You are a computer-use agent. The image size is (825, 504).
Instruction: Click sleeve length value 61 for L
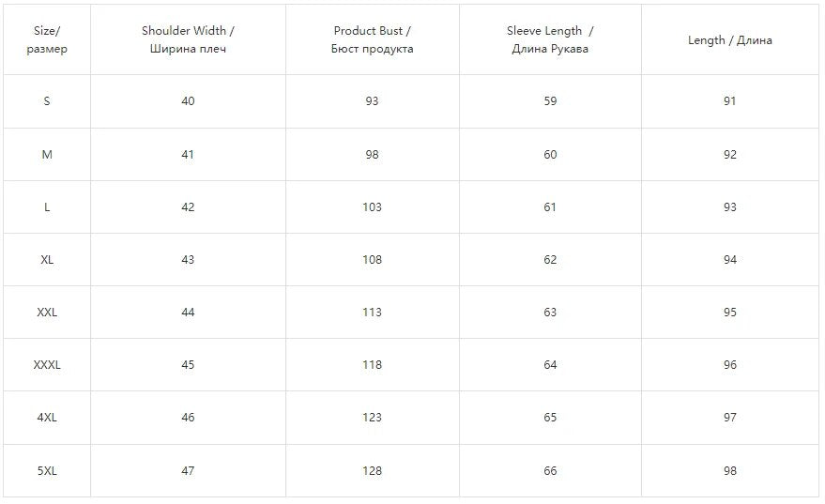click(x=550, y=207)
